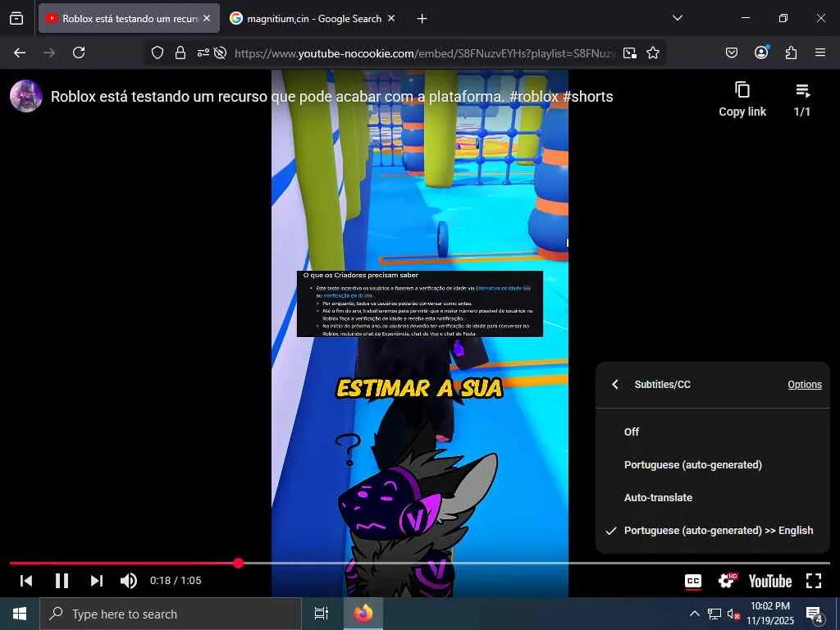Go back from Subtitles/CC menu
The image size is (840, 630).
click(x=615, y=384)
